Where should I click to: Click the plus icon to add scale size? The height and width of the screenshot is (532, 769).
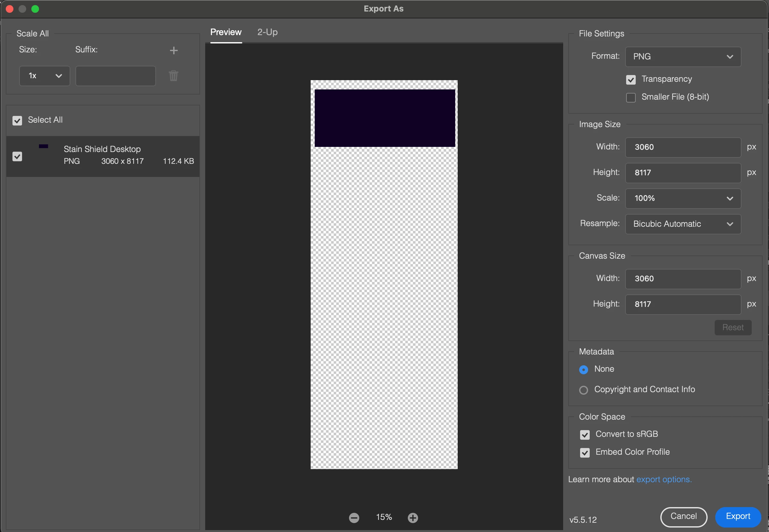(174, 50)
